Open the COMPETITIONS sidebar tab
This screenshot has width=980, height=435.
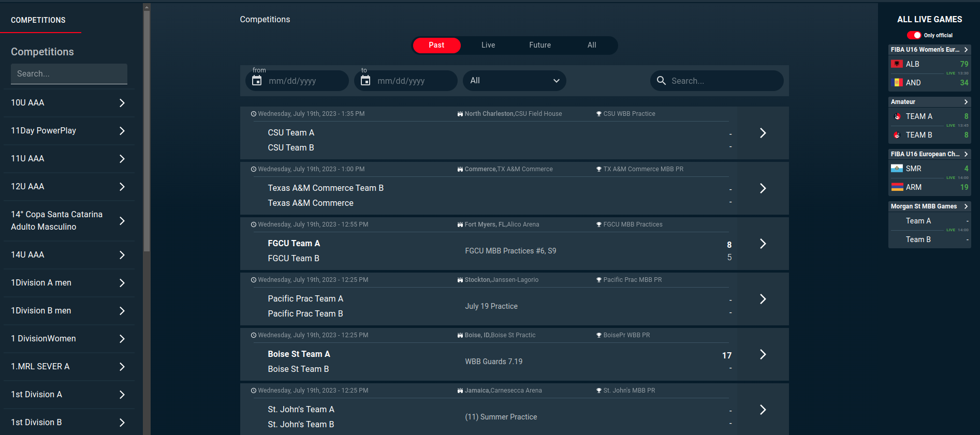click(x=38, y=20)
